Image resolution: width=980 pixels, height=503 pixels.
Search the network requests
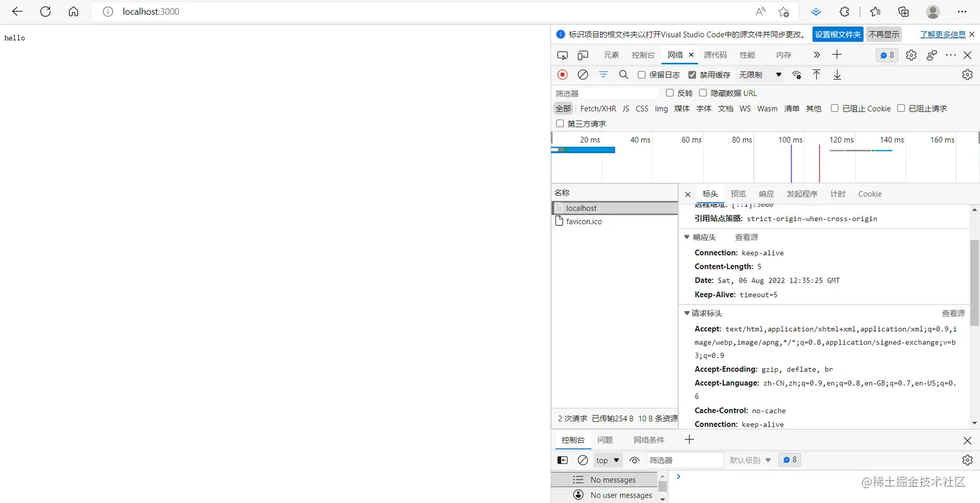(x=624, y=75)
